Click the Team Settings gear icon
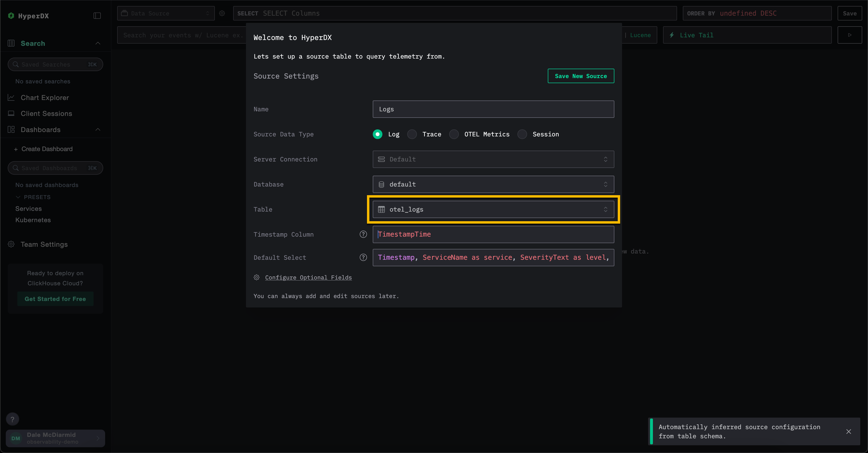 11,245
